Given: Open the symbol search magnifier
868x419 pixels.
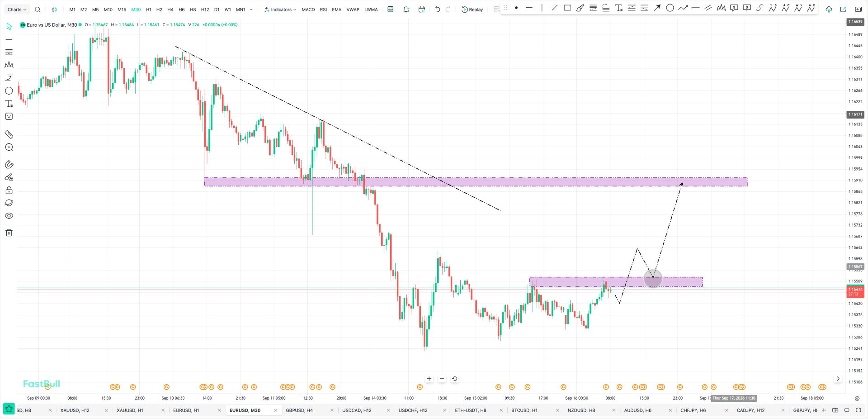Looking at the screenshot, I should pos(38,10).
